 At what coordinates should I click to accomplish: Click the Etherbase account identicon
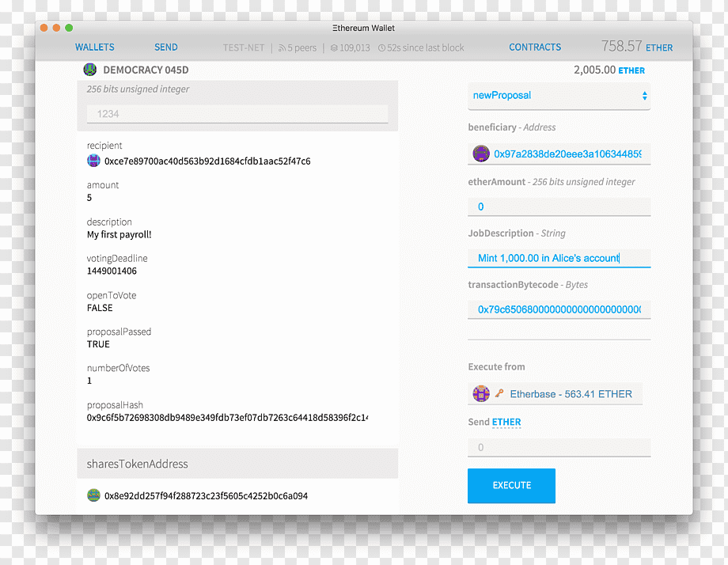tap(481, 394)
